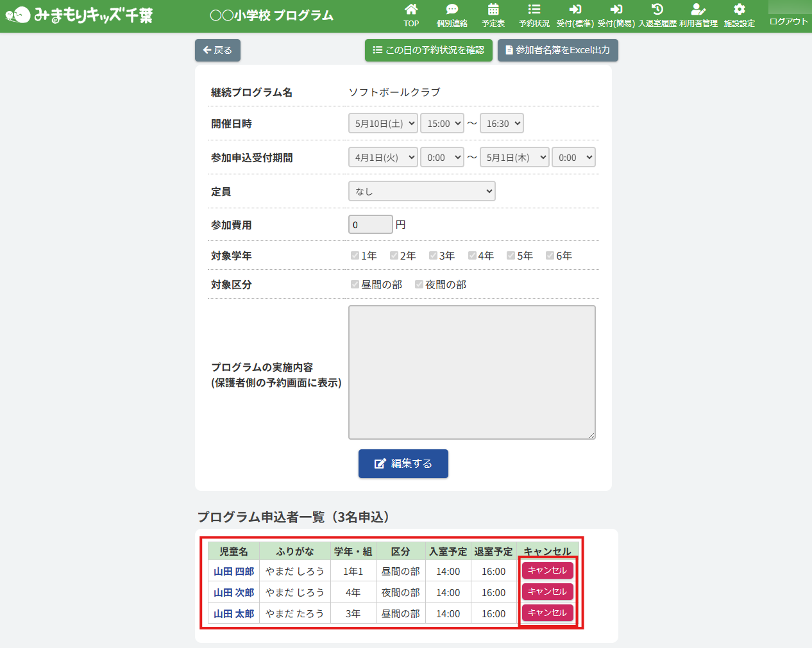Go to 受付(簡易) in navigation
Screen dimensions: 812x648
pos(616,15)
